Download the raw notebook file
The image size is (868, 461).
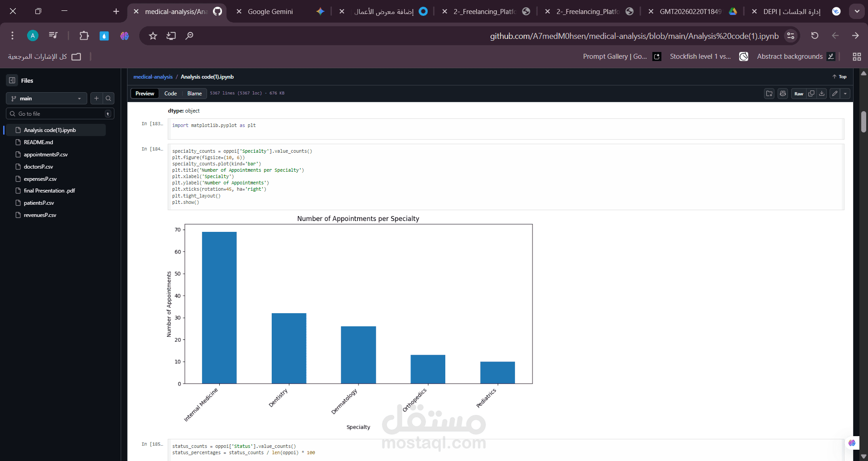(822, 94)
